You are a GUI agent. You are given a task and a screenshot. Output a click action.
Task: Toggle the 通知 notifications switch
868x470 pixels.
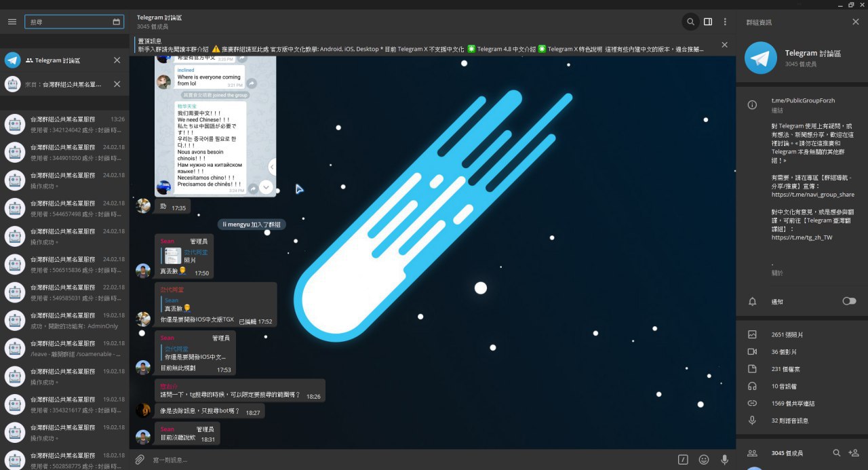(x=849, y=301)
